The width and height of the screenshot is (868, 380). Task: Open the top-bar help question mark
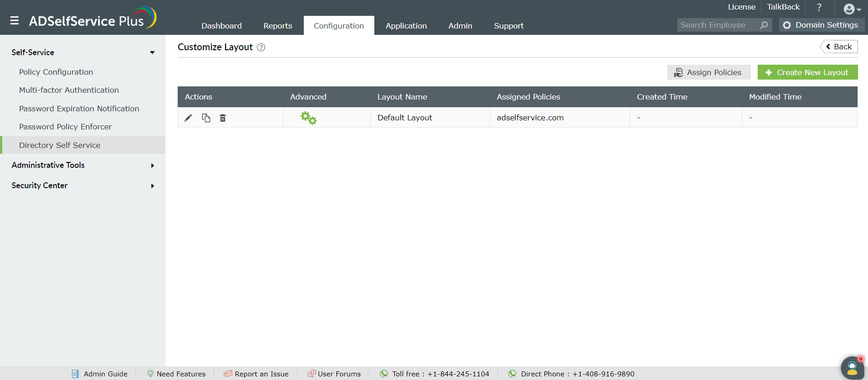(x=819, y=7)
